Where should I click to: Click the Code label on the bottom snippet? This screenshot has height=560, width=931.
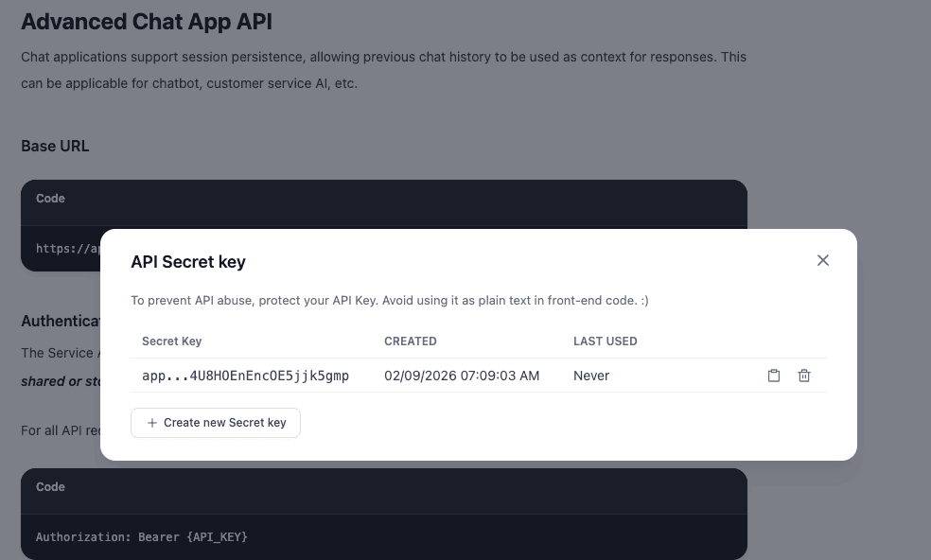click(50, 487)
